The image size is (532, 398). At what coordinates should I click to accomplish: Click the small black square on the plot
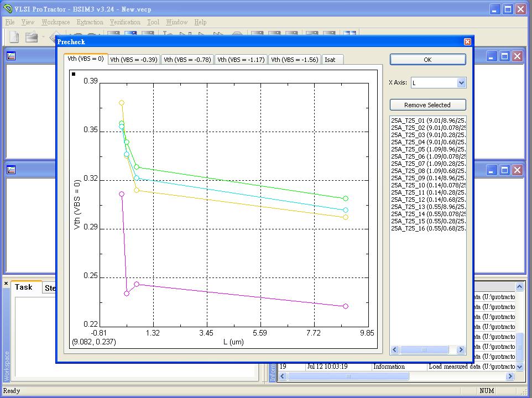[74, 74]
